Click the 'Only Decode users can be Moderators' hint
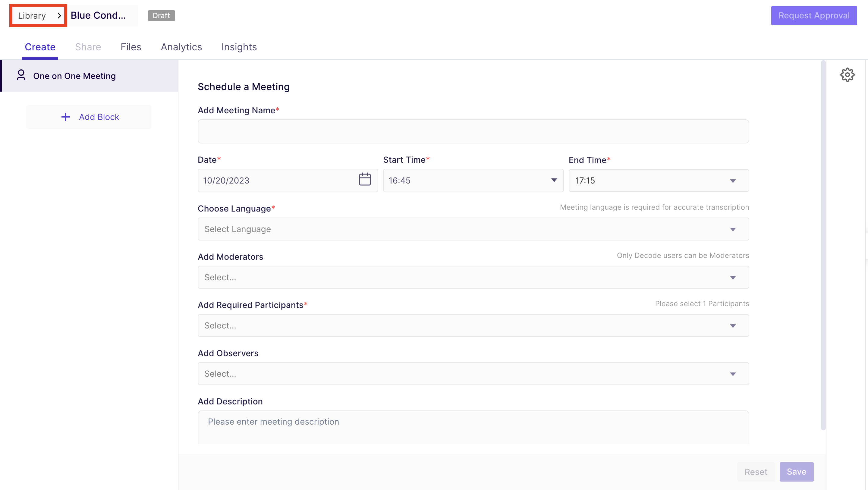Screen dimensions: 868x490 pyautogui.click(x=683, y=256)
